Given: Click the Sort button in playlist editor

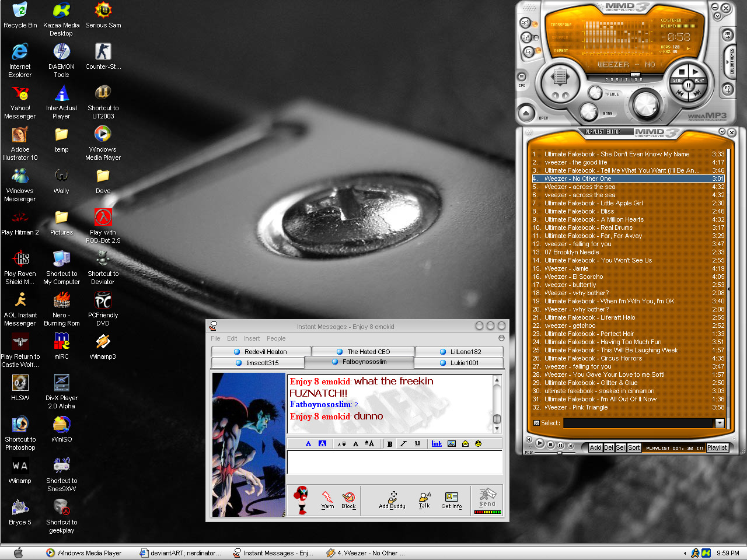Looking at the screenshot, I should coord(634,448).
